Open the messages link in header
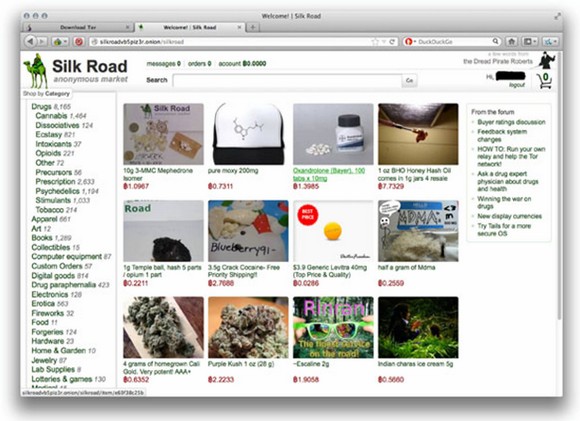 click(x=163, y=64)
